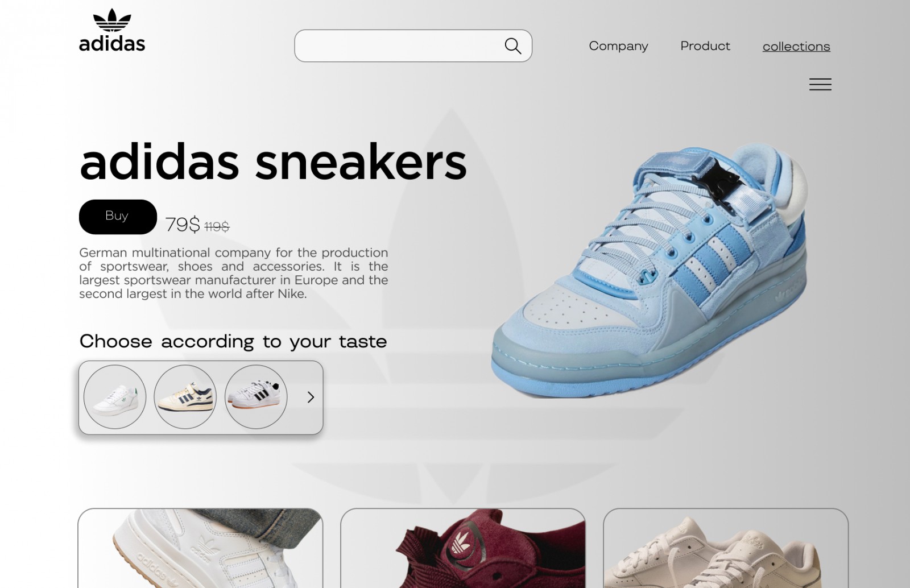This screenshot has height=588, width=910.
Task: Expand sneaker carousel with right chevron
Action: point(311,397)
